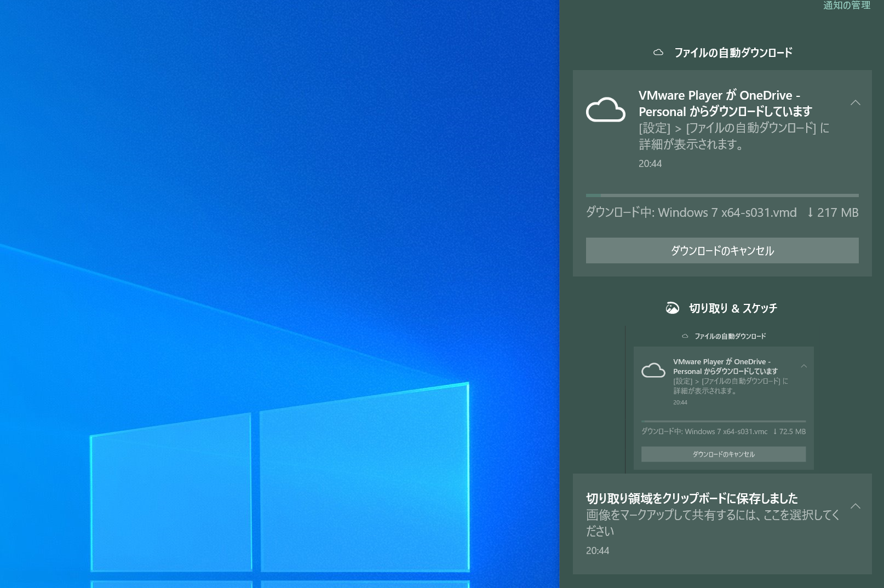
Task: Open the snip screenshot thumbnail preview
Action: point(722,399)
